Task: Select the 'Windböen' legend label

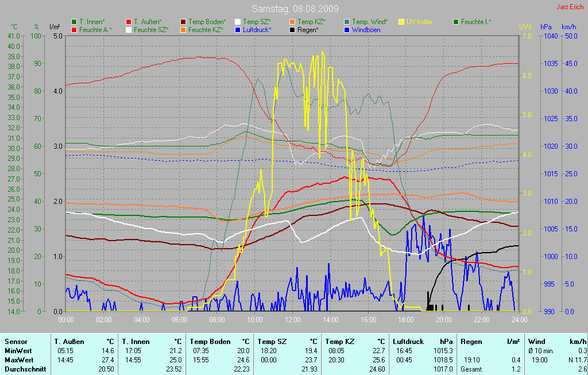Action: [x=366, y=30]
